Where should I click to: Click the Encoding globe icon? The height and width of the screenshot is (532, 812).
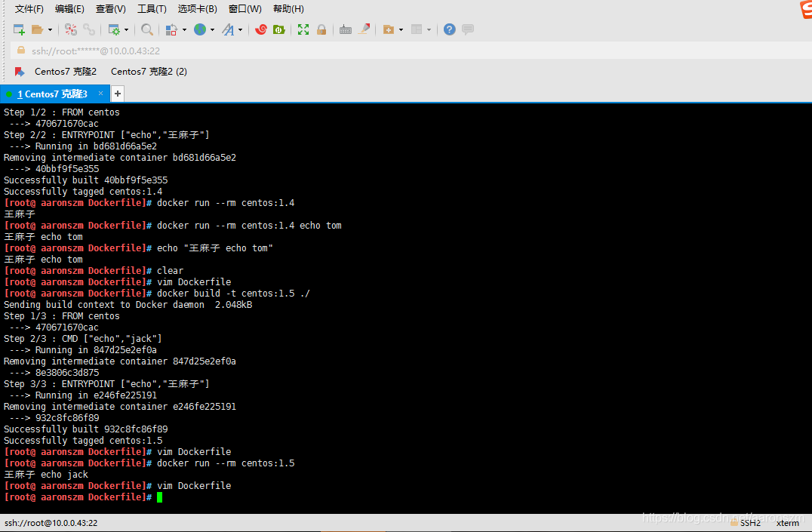click(x=200, y=29)
